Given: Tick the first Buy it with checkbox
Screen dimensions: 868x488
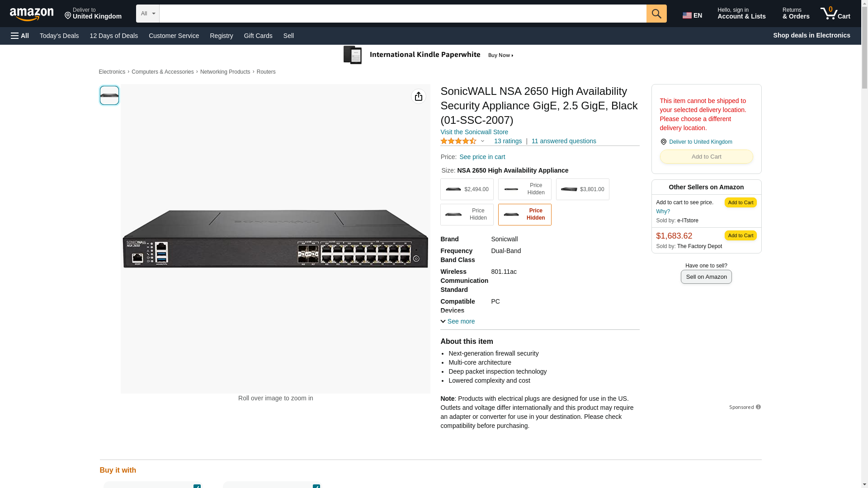Looking at the screenshot, I should pos(197,486).
